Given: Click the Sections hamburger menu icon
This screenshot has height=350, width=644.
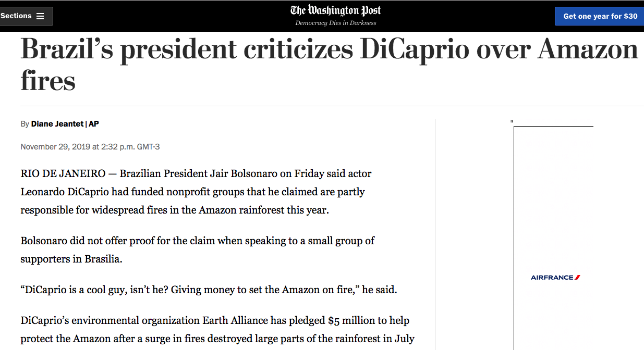Looking at the screenshot, I should 40,16.
